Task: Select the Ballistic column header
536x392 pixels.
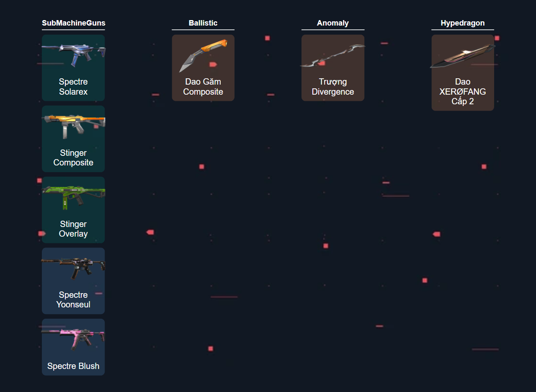Action: tap(203, 23)
